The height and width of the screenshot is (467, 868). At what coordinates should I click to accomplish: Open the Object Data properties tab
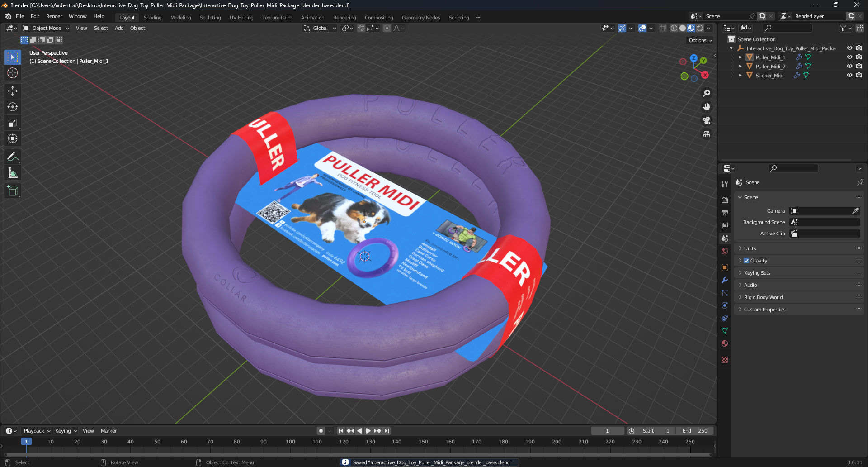[725, 331]
